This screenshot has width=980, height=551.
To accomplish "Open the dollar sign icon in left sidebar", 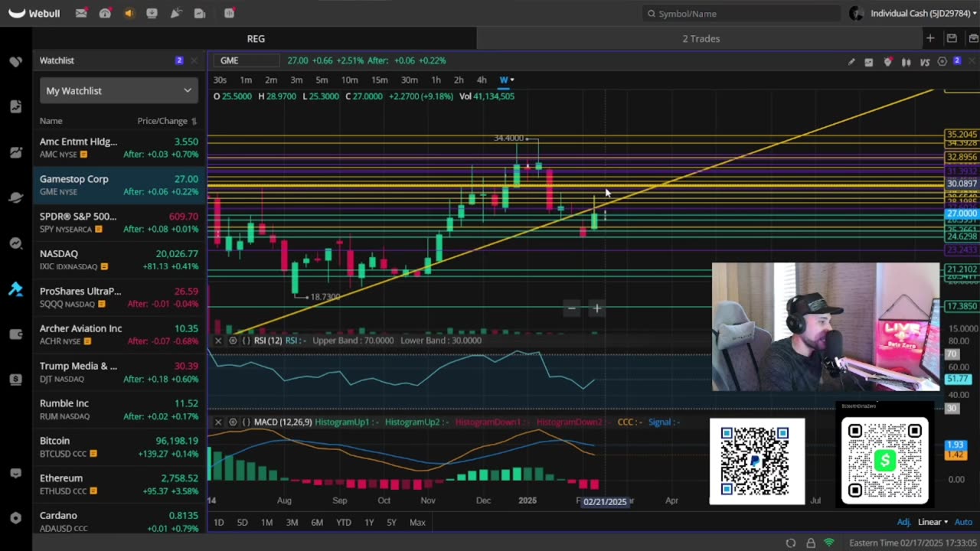I will (15, 380).
